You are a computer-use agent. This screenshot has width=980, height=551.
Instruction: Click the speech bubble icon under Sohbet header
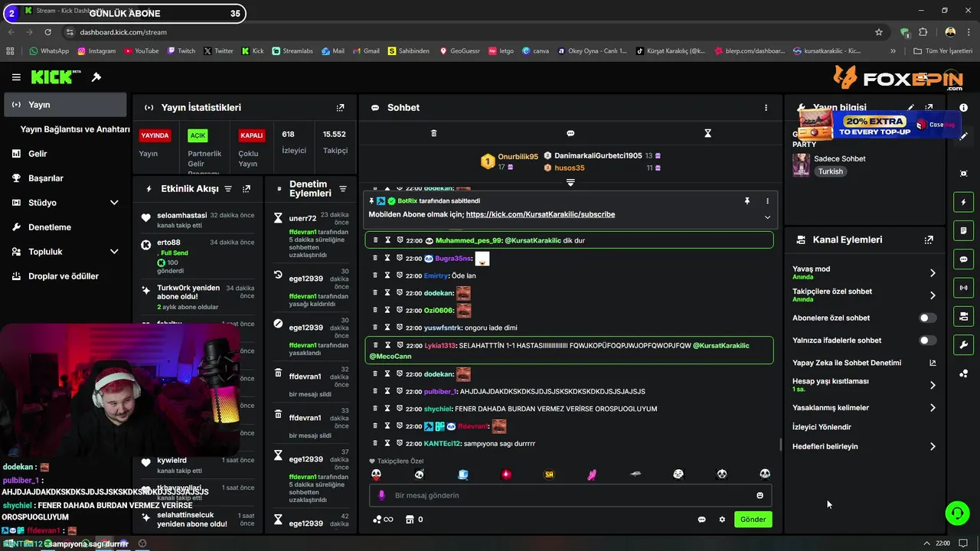click(570, 133)
